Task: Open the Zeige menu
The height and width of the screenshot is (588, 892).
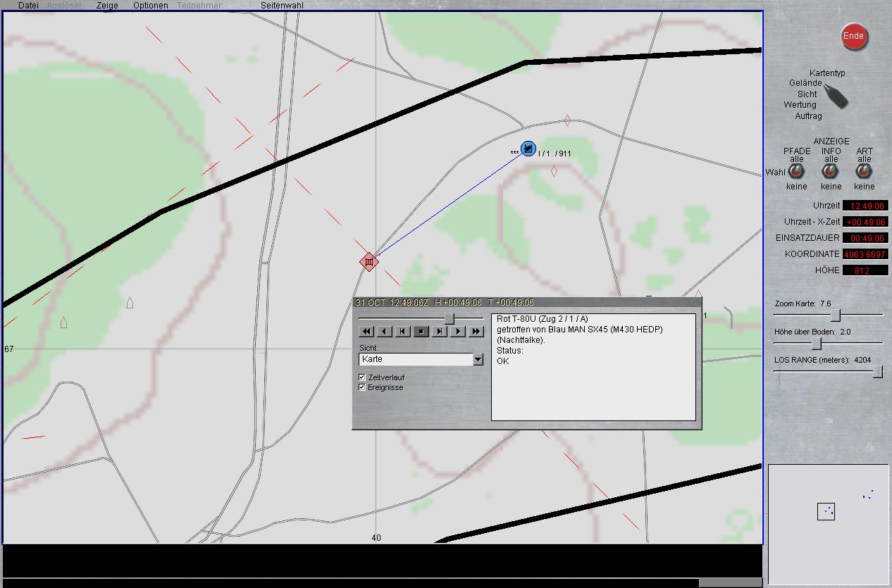Action: (107, 6)
